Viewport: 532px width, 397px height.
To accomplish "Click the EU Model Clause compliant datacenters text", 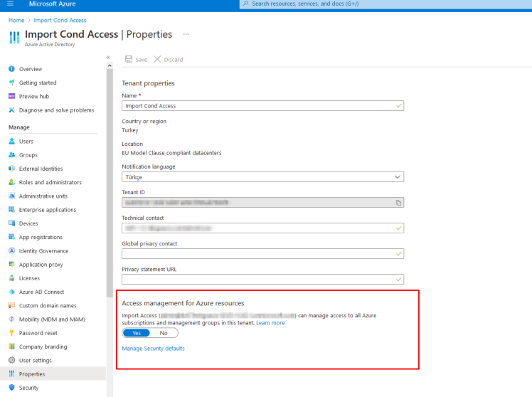I will 171,153.
